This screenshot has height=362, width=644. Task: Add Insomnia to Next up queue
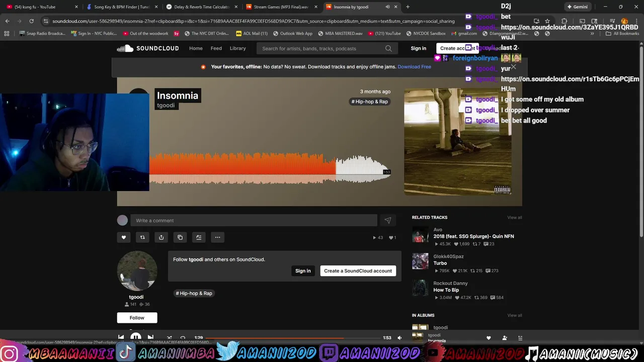point(199,237)
